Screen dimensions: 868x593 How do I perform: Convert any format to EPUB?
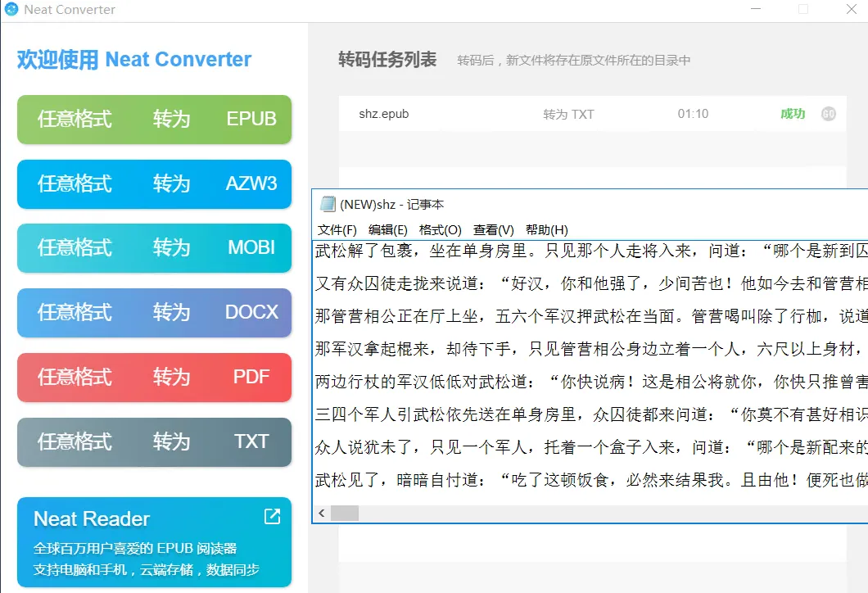pyautogui.click(x=155, y=119)
